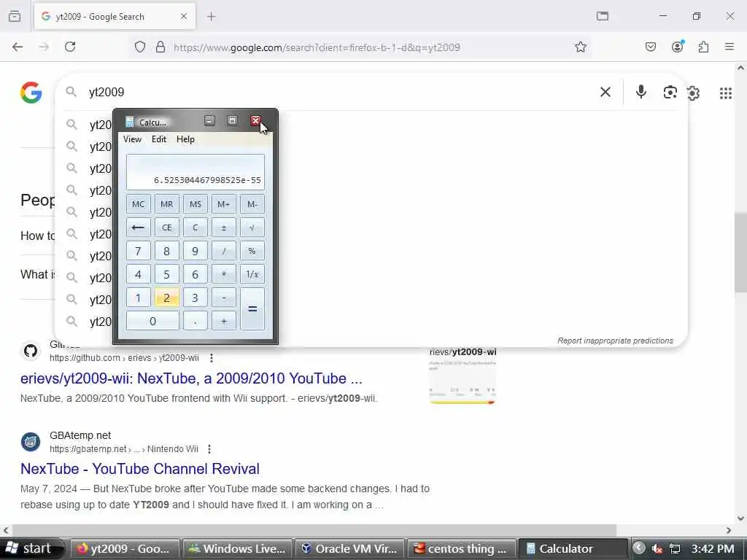Switch to Oracle VM VirtualBox taskbar item
This screenshot has height=560, width=747.
[x=349, y=548]
